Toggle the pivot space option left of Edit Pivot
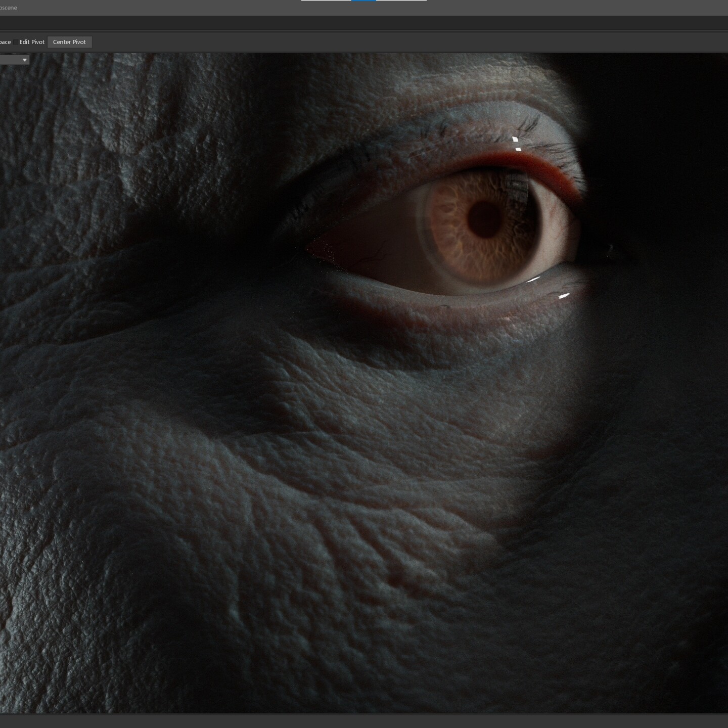The height and width of the screenshot is (728, 728). point(5,42)
